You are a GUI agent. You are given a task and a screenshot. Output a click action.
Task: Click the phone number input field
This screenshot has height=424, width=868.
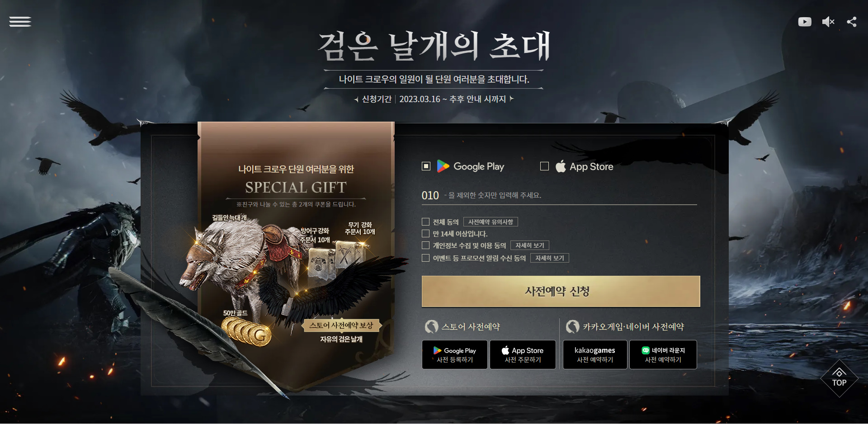tap(559, 195)
